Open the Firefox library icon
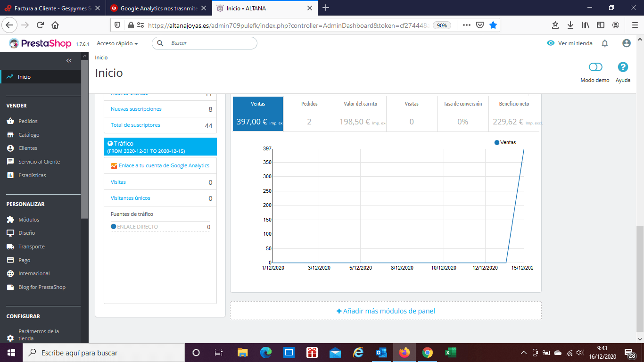 tap(586, 25)
